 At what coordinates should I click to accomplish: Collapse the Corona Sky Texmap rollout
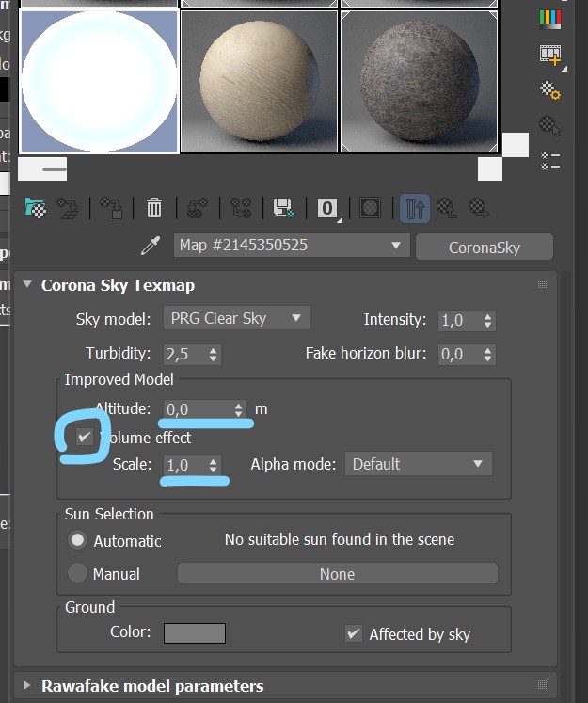click(x=27, y=284)
